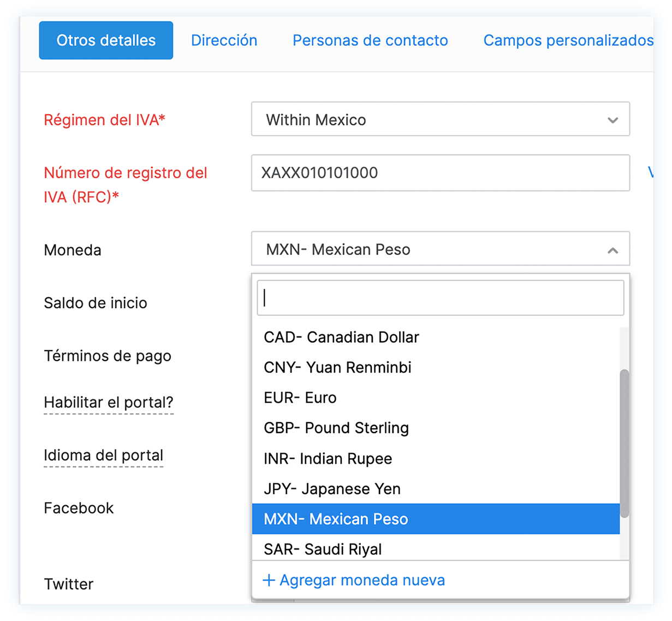
Task: Select SAR- Saudi Riyal currency
Action: [x=322, y=549]
